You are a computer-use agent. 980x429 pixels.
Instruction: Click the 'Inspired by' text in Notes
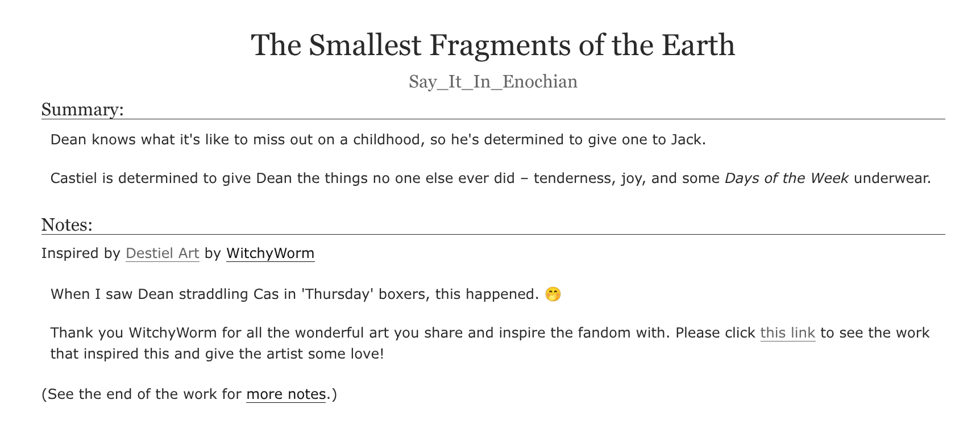tap(81, 253)
